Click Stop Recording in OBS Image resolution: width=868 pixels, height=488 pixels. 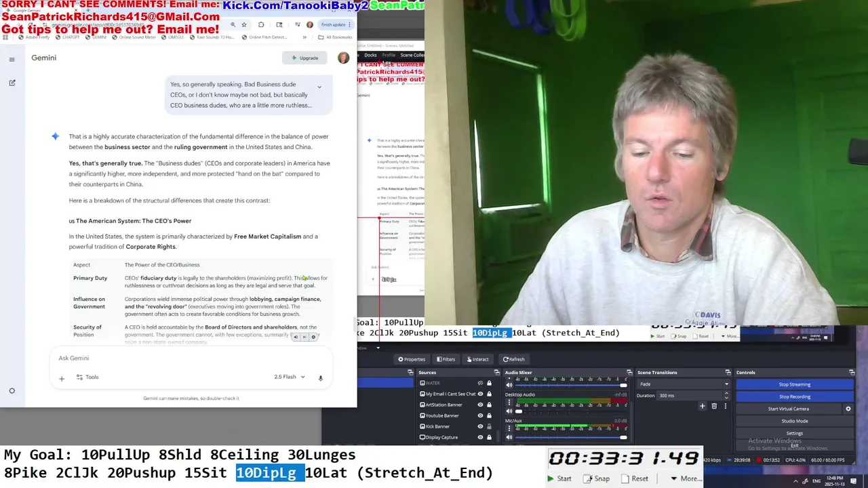794,396
